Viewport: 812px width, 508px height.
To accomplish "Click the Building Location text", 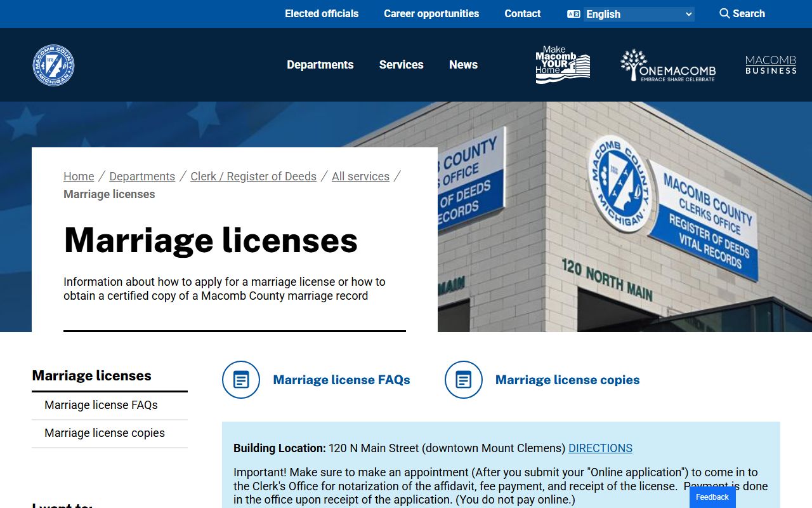I will 280,448.
